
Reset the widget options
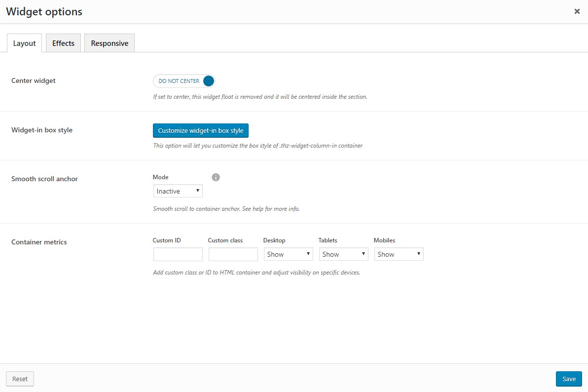point(20,379)
